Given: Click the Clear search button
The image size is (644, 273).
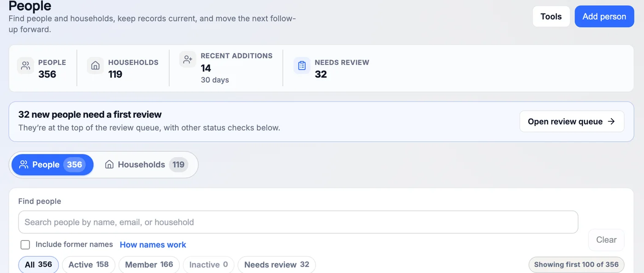Looking at the screenshot, I should 606,240.
